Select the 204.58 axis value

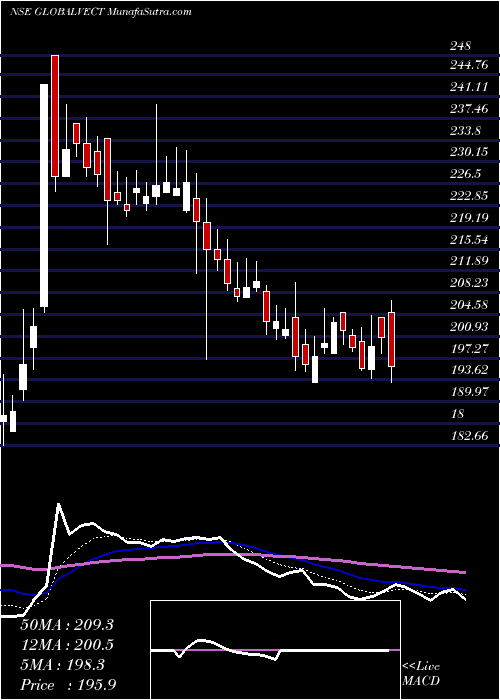coord(470,304)
